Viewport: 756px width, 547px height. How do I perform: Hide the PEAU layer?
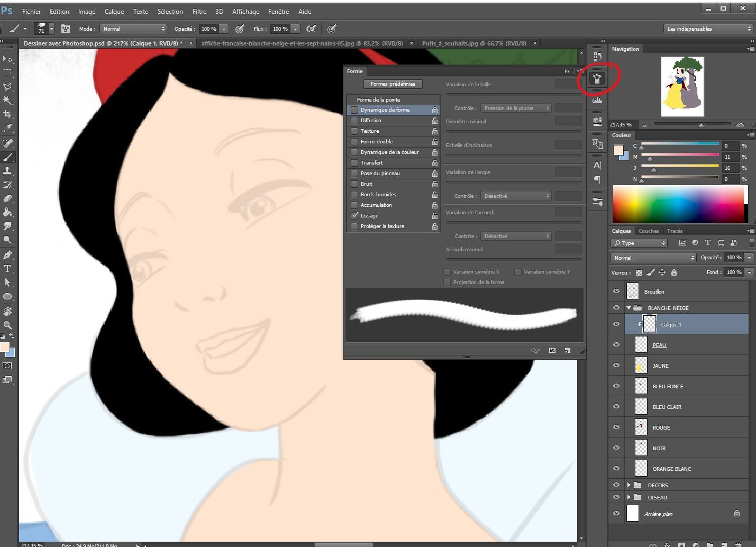tap(616, 344)
